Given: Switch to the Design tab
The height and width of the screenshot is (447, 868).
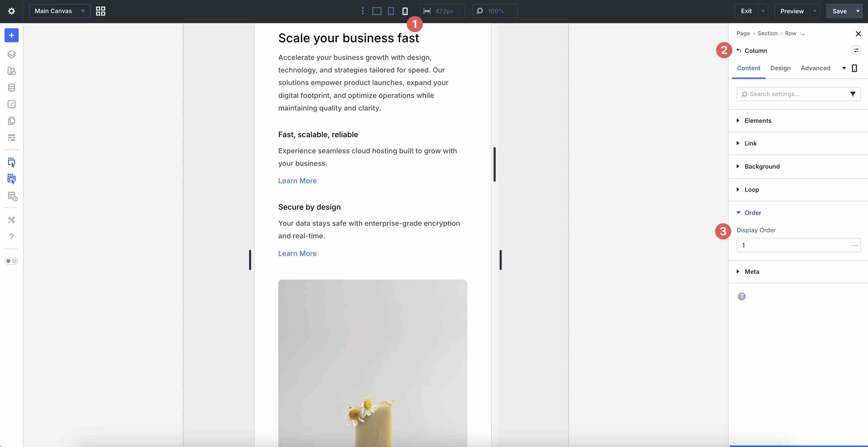Looking at the screenshot, I should click(x=780, y=68).
